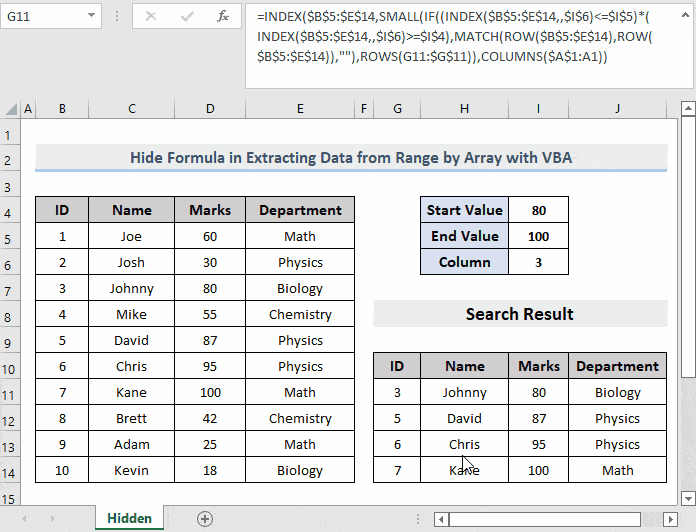Select the cell with name Adam
This screenshot has height=532, width=696.
click(x=131, y=444)
